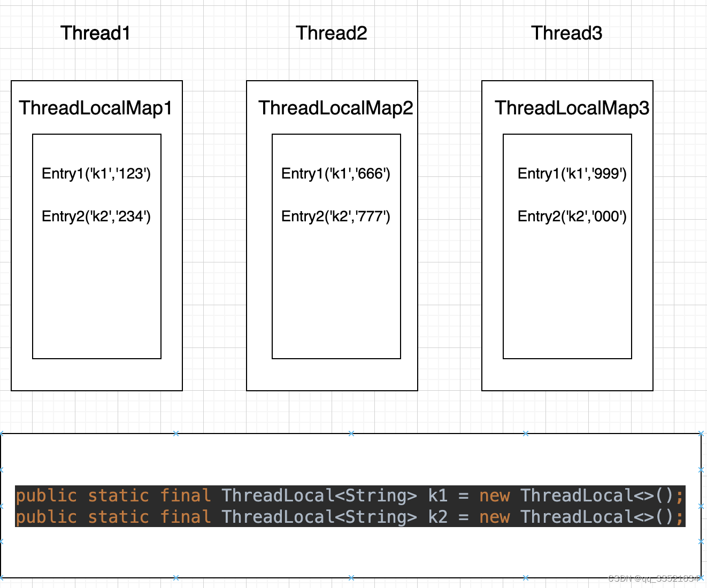Click the bottom-right blue selection handle
The width and height of the screenshot is (707, 588).
pos(701,577)
